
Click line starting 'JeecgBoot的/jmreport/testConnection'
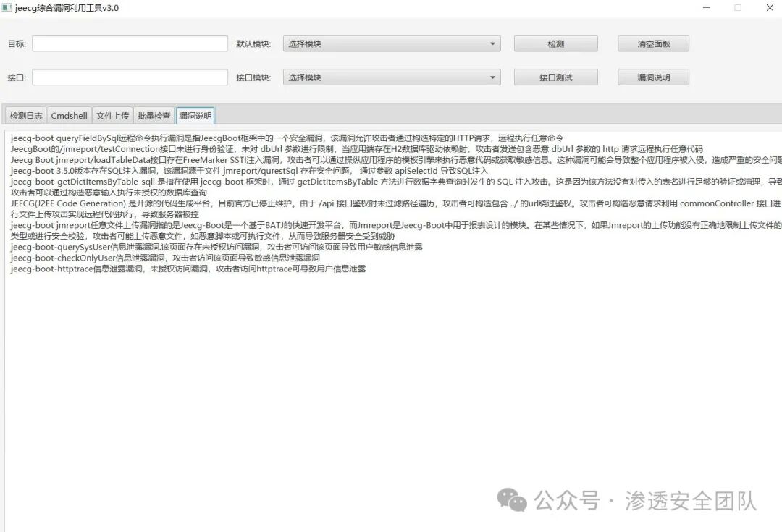click(x=356, y=149)
